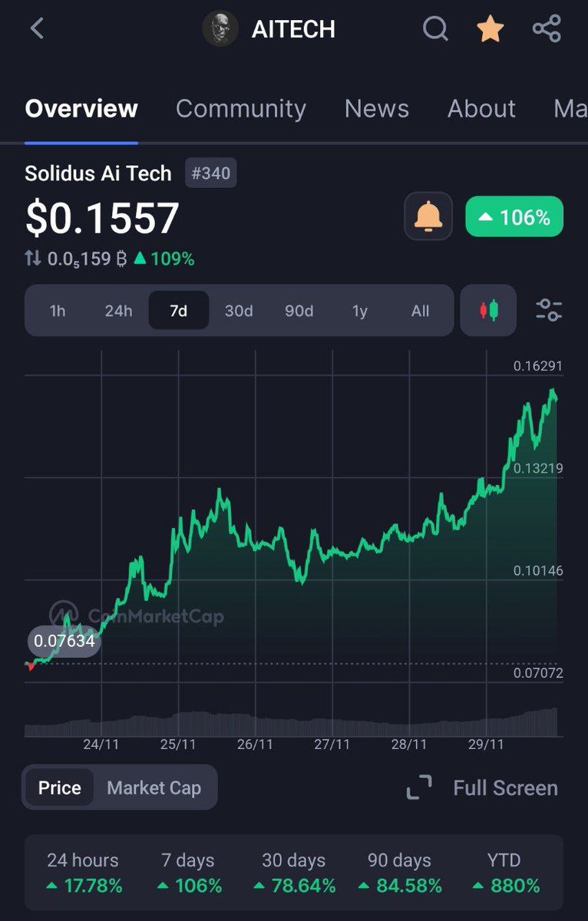Select the 1y chart range
This screenshot has width=588, height=921.
(x=360, y=311)
